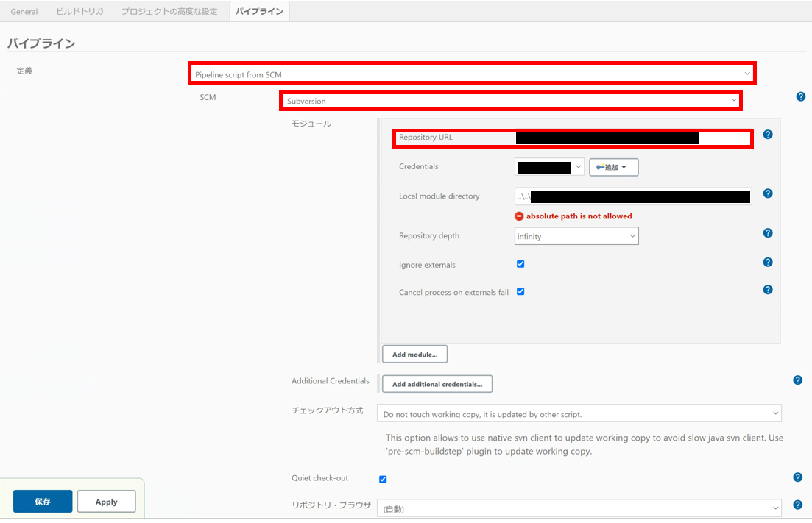Uncheck the Quiet check-out option
The image size is (812, 523).
382,479
